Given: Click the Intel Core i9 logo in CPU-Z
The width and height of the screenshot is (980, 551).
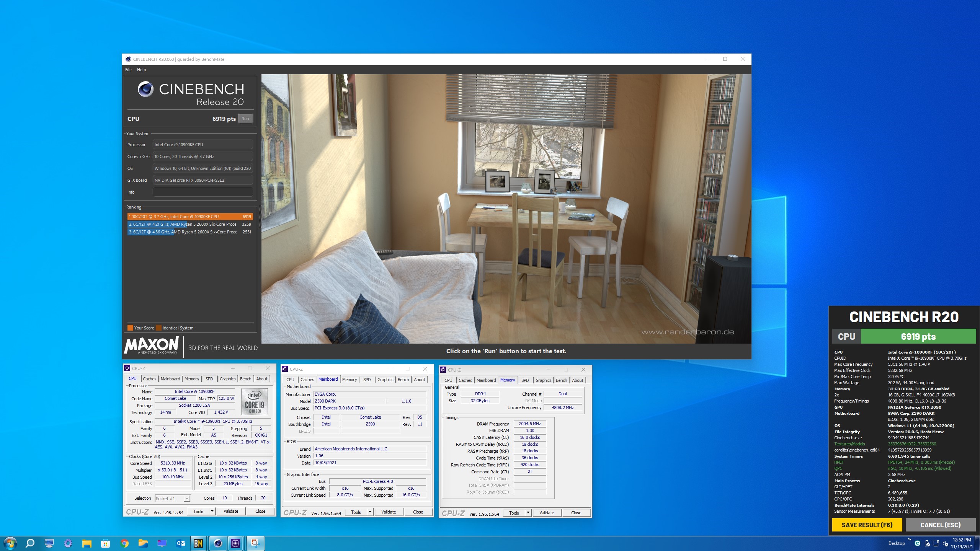Looking at the screenshot, I should 255,402.
